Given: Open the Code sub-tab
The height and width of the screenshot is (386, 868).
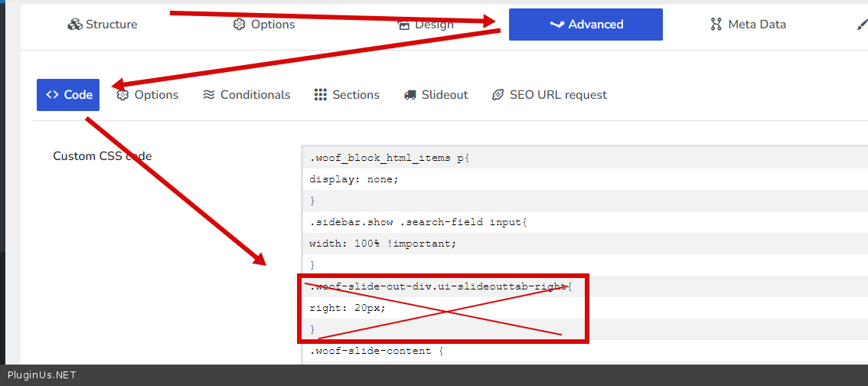Looking at the screenshot, I should pyautogui.click(x=68, y=95).
